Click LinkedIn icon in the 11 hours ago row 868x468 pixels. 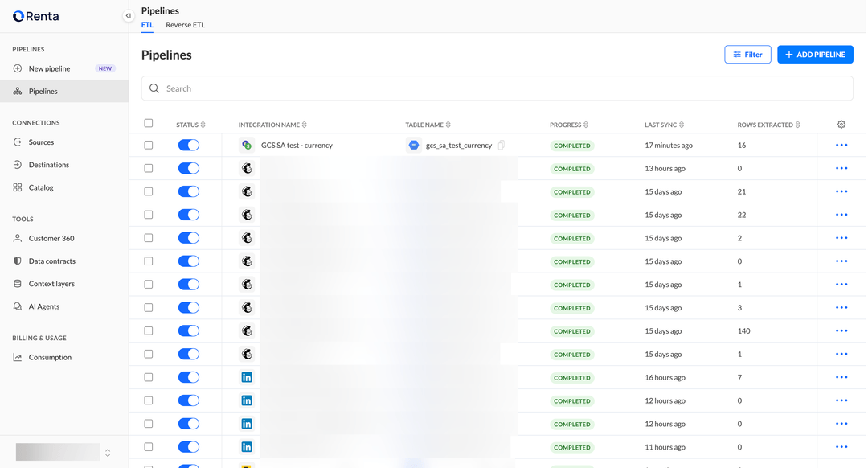(247, 447)
